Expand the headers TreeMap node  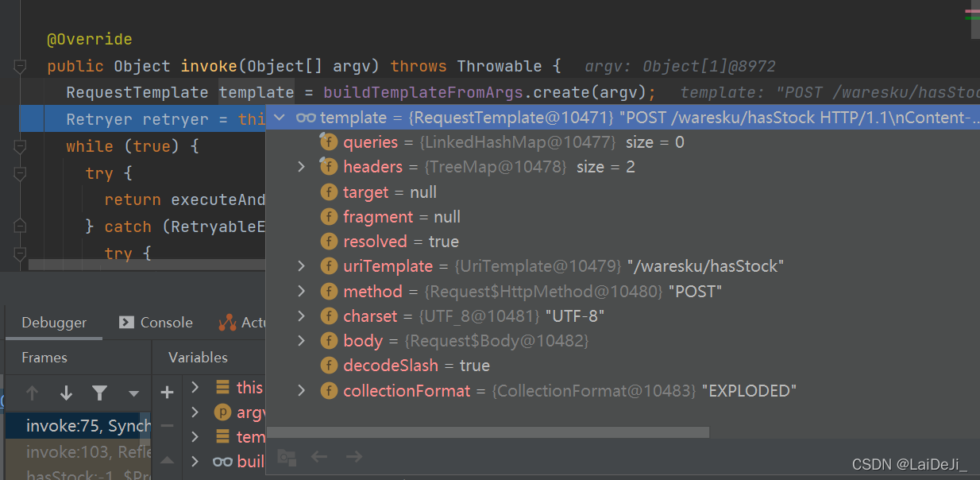301,167
